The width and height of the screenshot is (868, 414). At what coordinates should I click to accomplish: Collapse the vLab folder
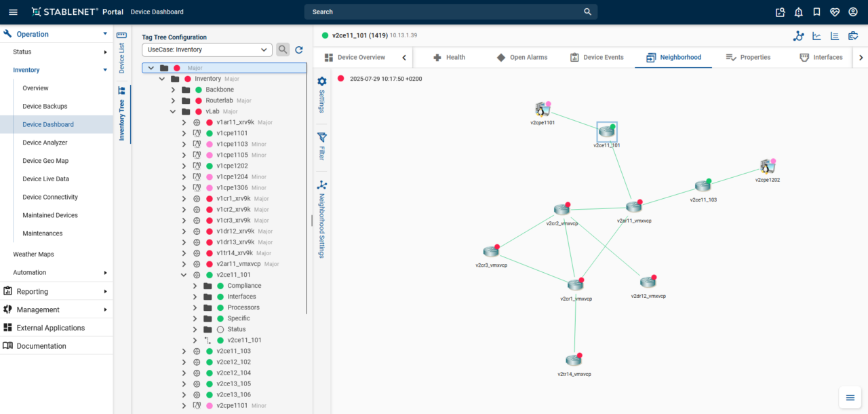(173, 111)
